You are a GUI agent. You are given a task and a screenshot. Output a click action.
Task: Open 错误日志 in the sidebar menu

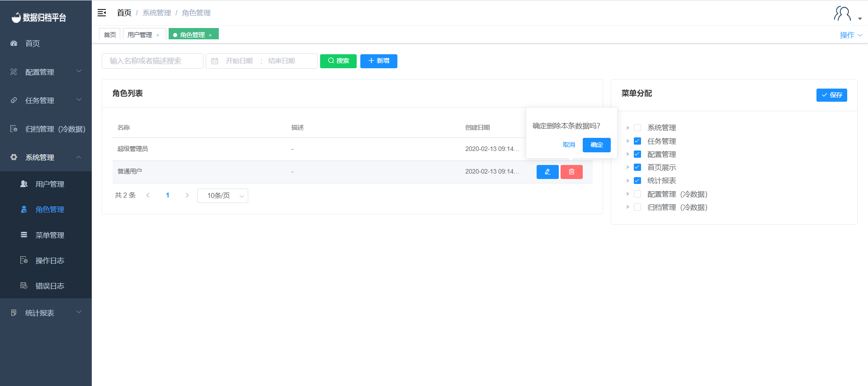[x=50, y=286]
